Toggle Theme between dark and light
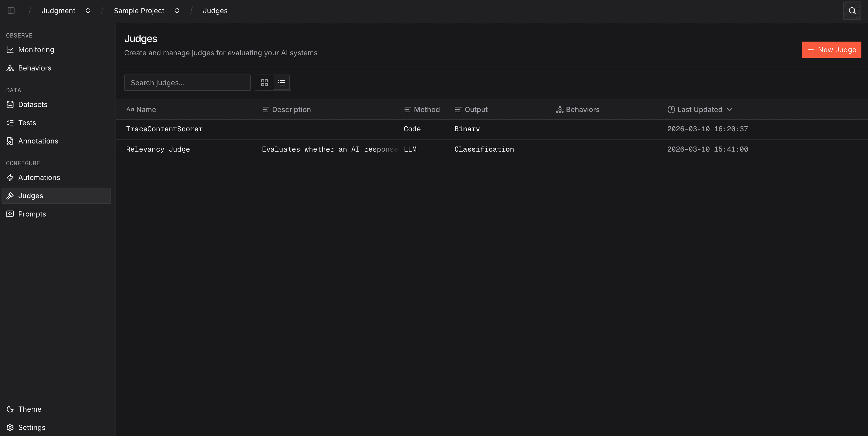 click(30, 409)
